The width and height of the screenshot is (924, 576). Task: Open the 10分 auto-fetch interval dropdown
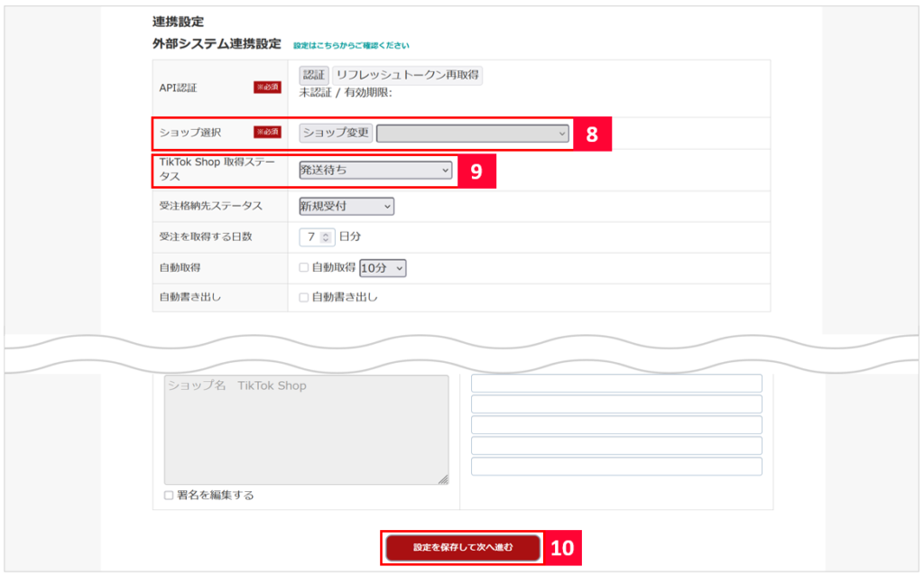click(x=383, y=268)
